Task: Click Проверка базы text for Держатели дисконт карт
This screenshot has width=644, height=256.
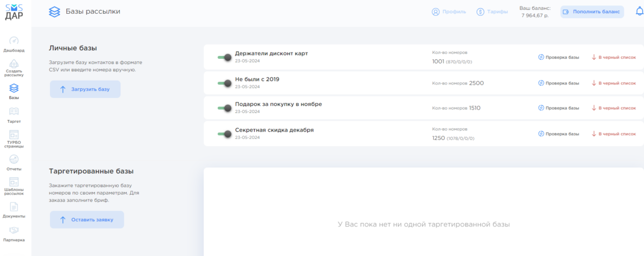Action: click(x=562, y=58)
